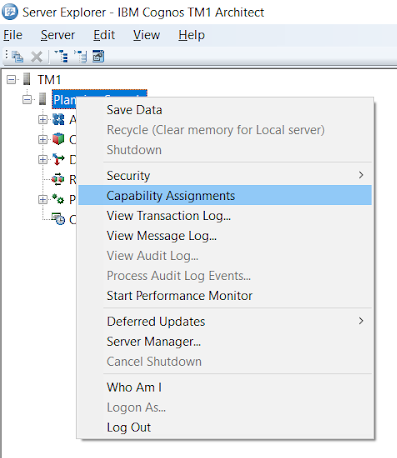Click the gray delete X toolbar icon
This screenshot has height=458, width=397.
click(37, 57)
